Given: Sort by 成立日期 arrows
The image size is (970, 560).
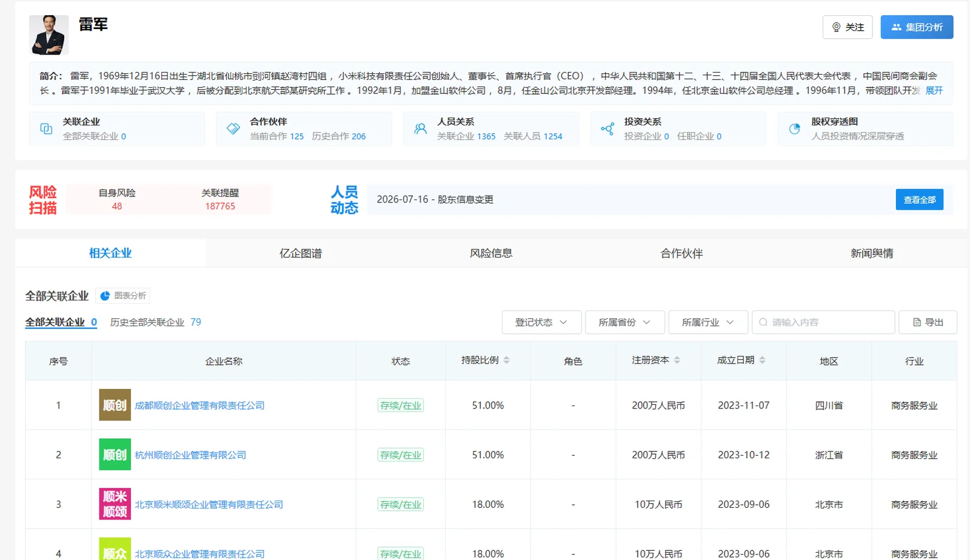Looking at the screenshot, I should pos(762,360).
